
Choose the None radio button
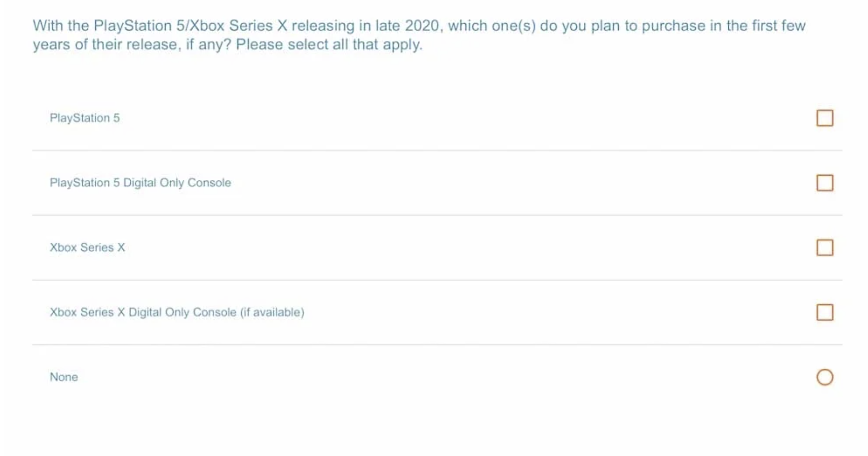pos(825,377)
